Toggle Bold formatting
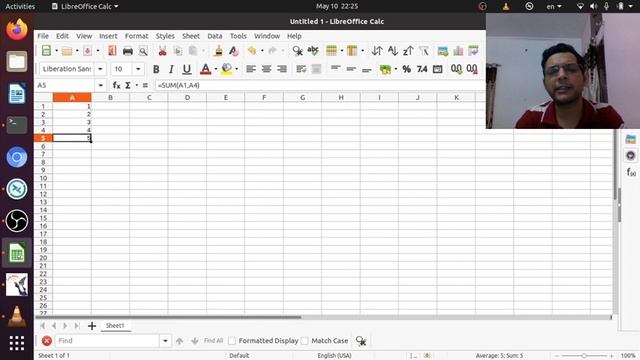 156,69
